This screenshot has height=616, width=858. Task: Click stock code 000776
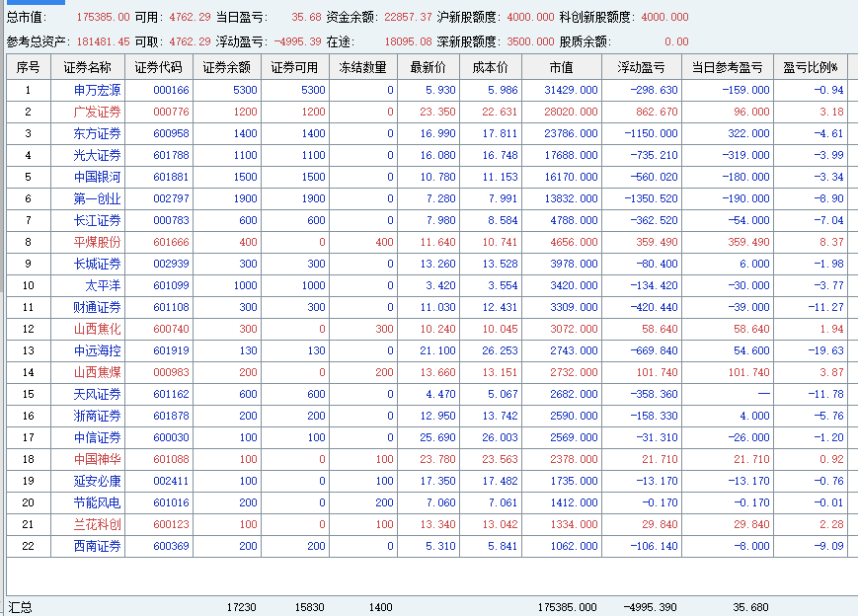click(x=171, y=113)
